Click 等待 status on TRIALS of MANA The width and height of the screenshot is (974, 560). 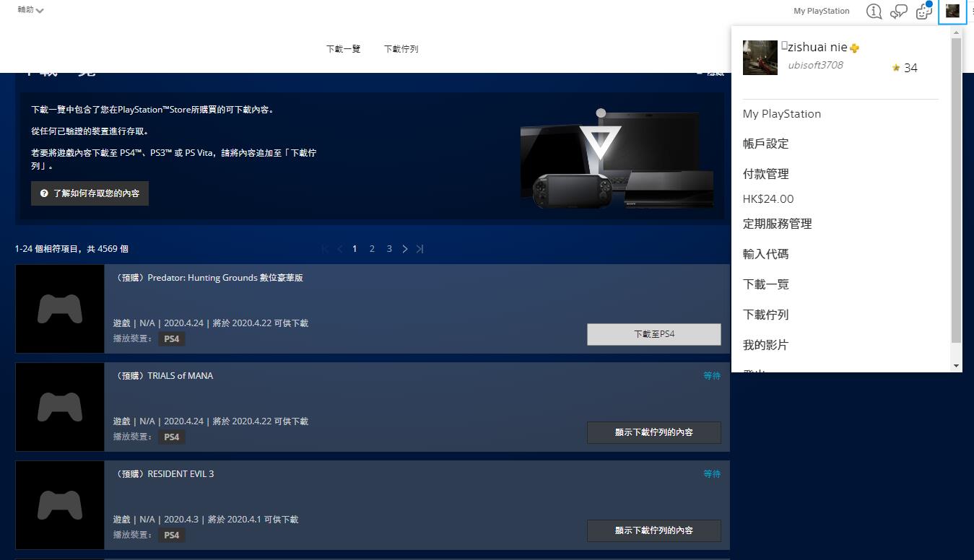tap(712, 376)
